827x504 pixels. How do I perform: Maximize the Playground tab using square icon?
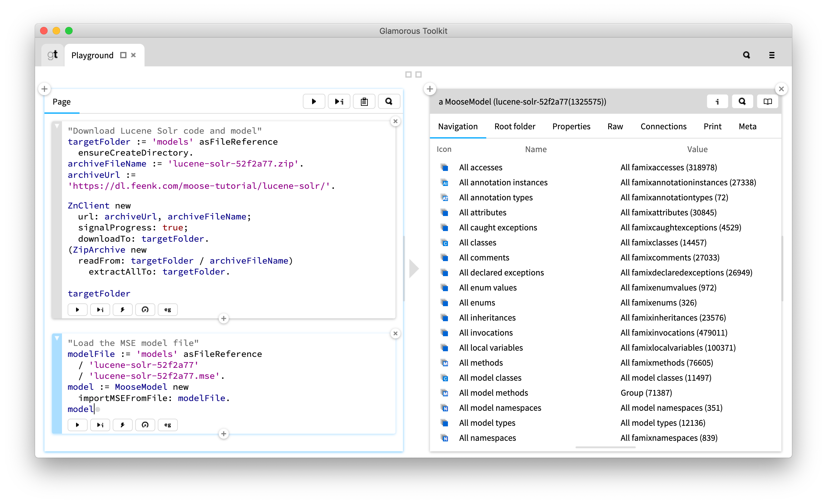(124, 55)
